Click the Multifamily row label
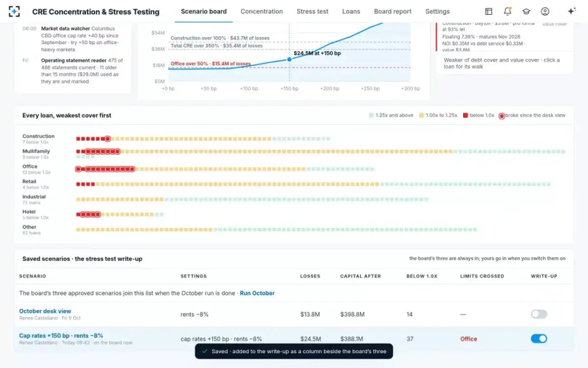 [36, 151]
